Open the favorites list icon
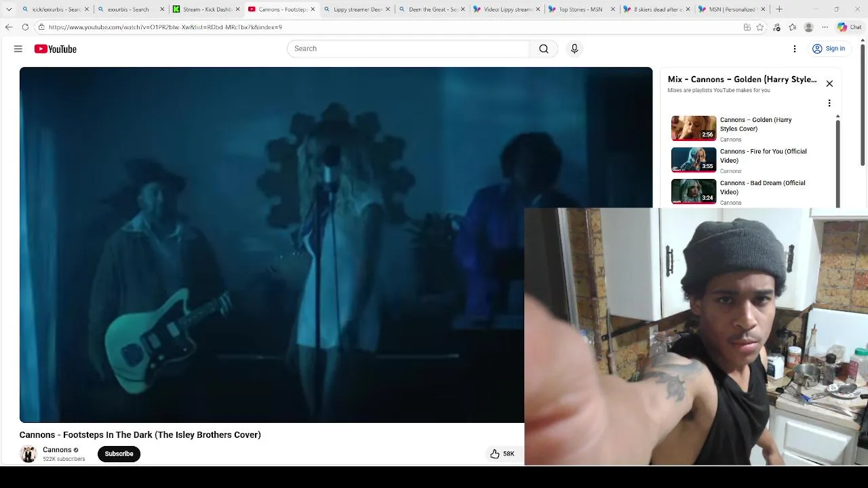The width and height of the screenshot is (868, 488). tap(792, 27)
